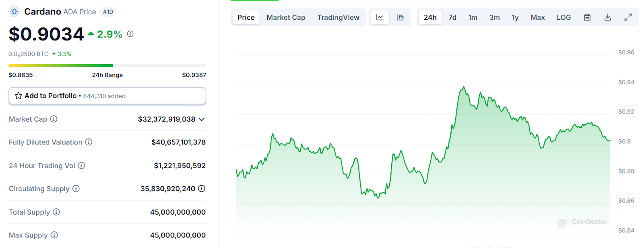Screen dimensions: 644x248
Task: Click the $1,221,950,592 trading volume value
Action: [x=180, y=165]
